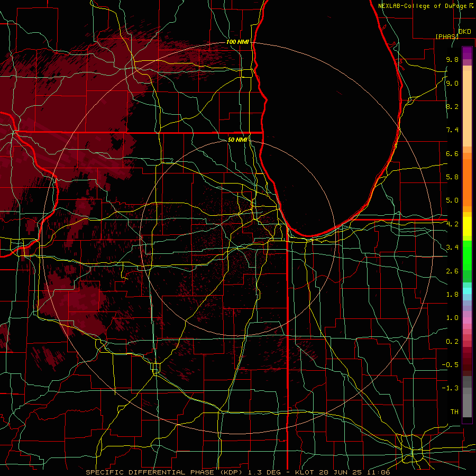Click the 50 NMI range ring label
Screen dimensions: 476x476
(237, 140)
